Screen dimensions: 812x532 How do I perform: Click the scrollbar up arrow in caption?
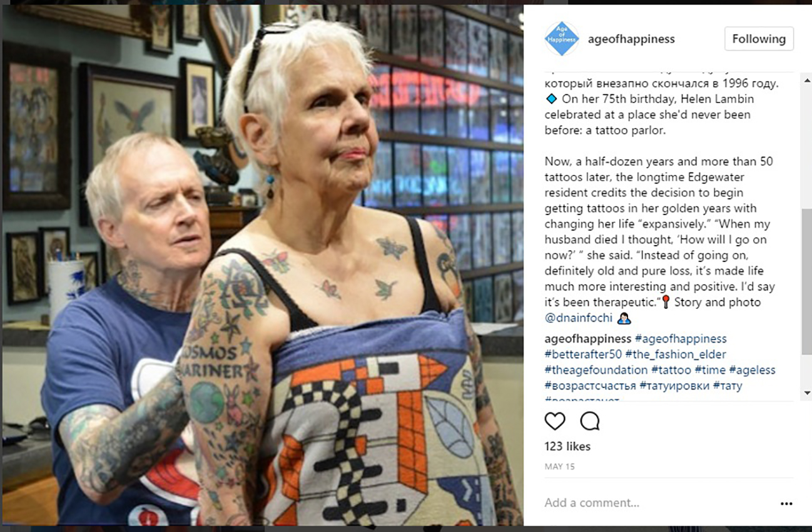(x=807, y=81)
